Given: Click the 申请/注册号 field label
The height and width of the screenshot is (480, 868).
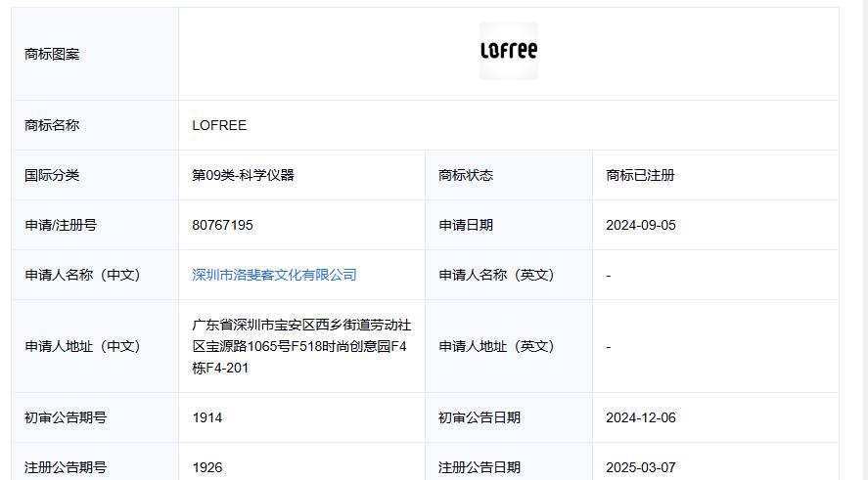Looking at the screenshot, I should point(61,225).
